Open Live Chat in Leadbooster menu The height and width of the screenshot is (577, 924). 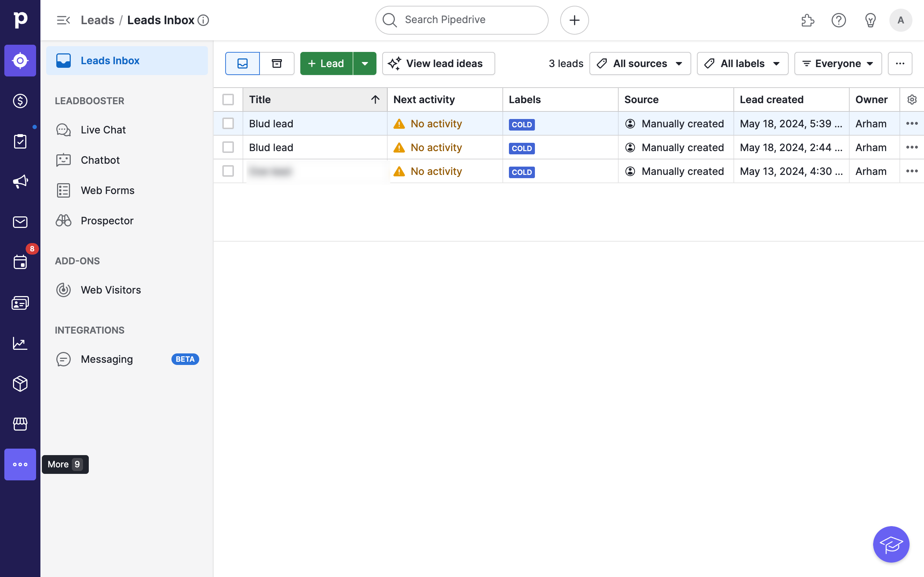pos(103,130)
